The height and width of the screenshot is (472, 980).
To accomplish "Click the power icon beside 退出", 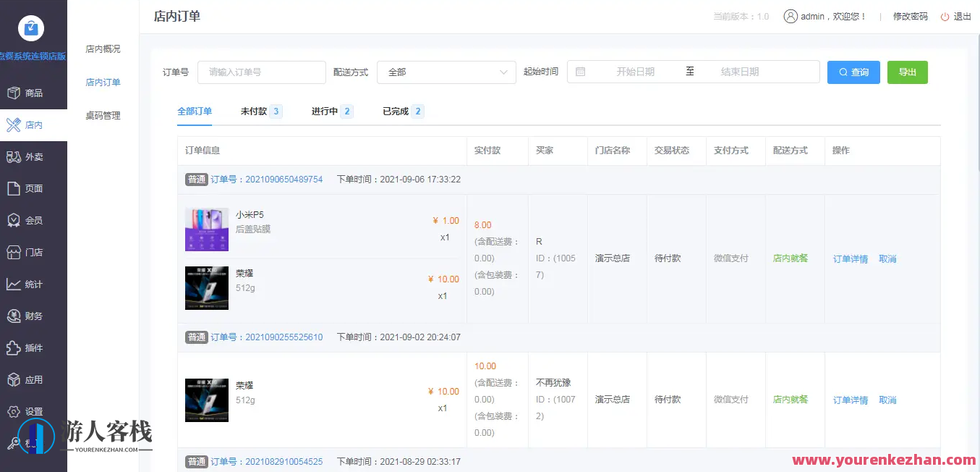I will [x=945, y=16].
